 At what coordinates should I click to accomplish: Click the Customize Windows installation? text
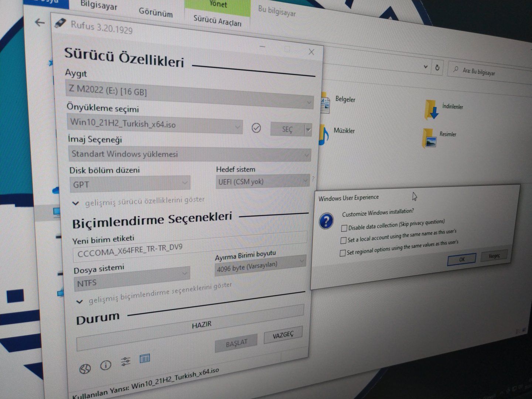(378, 212)
